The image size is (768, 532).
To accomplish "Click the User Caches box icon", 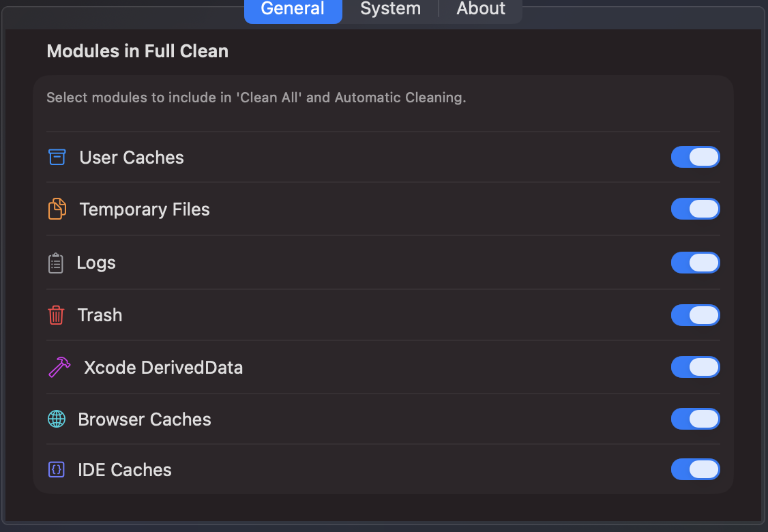I will click(x=58, y=157).
